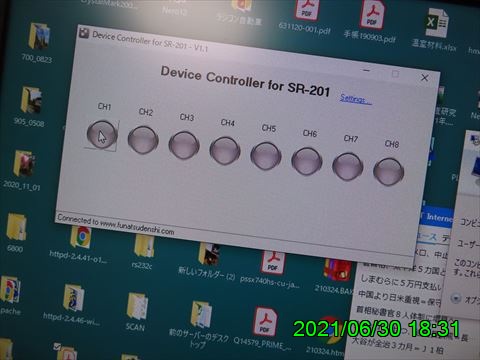480x360 pixels.
Task: Select the 905_0508 folder icon
Action: point(31,100)
